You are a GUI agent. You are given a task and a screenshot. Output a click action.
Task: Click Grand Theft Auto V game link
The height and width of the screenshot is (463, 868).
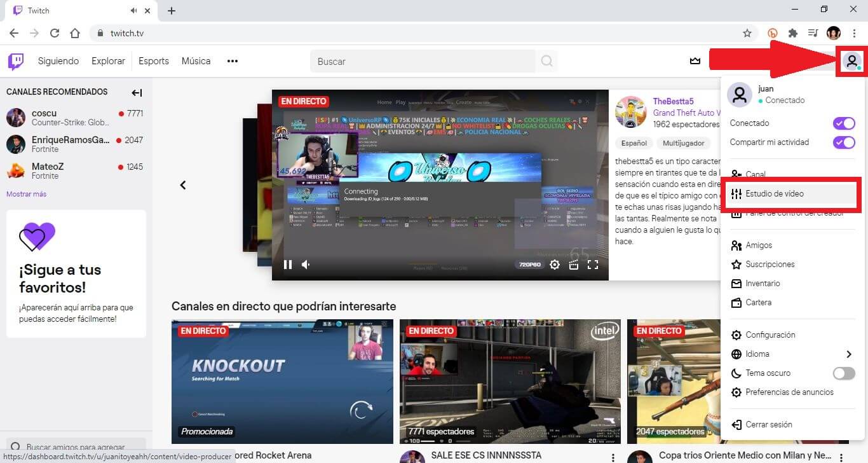click(x=686, y=113)
